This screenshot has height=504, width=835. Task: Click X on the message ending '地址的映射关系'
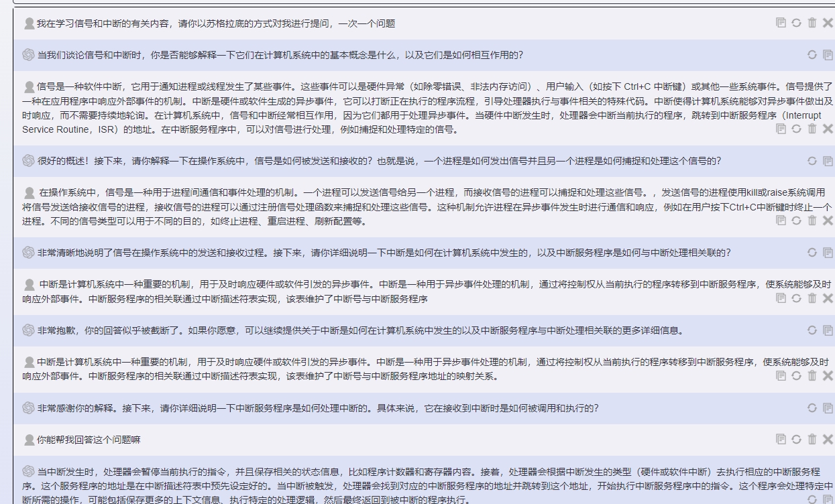828,375
